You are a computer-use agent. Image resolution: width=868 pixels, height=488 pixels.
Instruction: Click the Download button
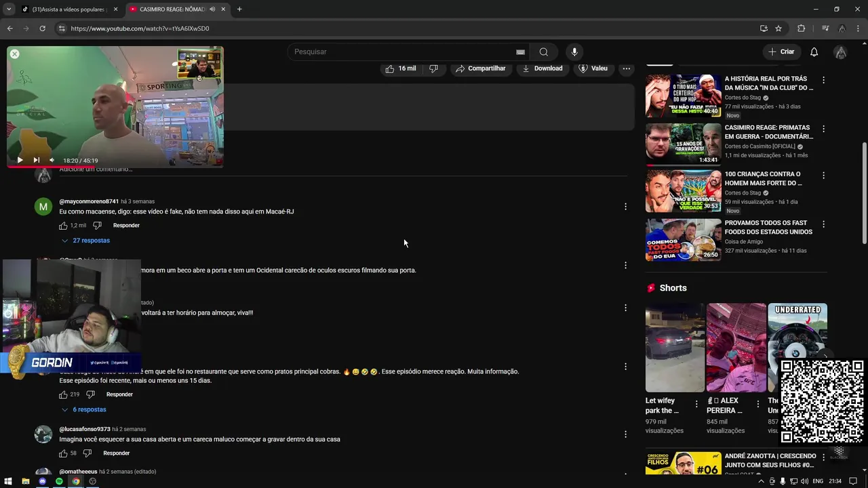coord(542,68)
